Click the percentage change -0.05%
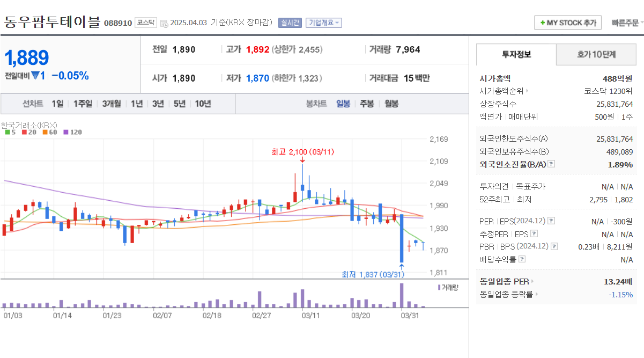The height and width of the screenshot is (358, 644). (70, 76)
